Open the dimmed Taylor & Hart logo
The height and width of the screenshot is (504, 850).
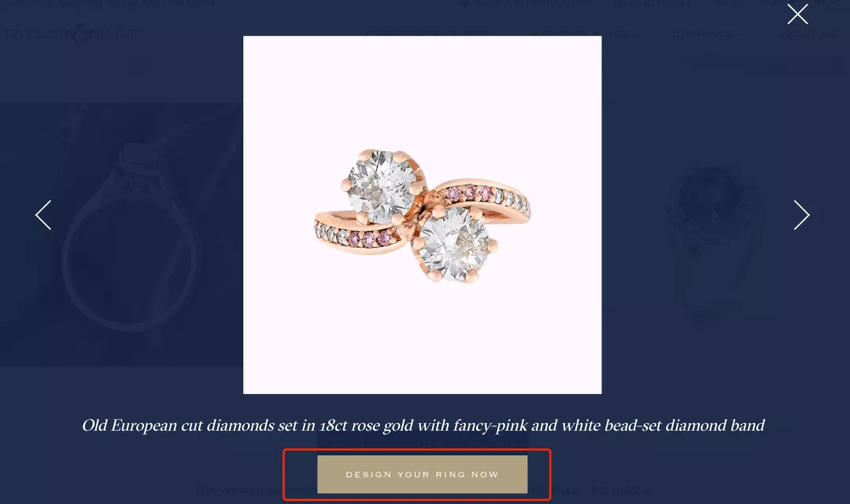point(69,34)
